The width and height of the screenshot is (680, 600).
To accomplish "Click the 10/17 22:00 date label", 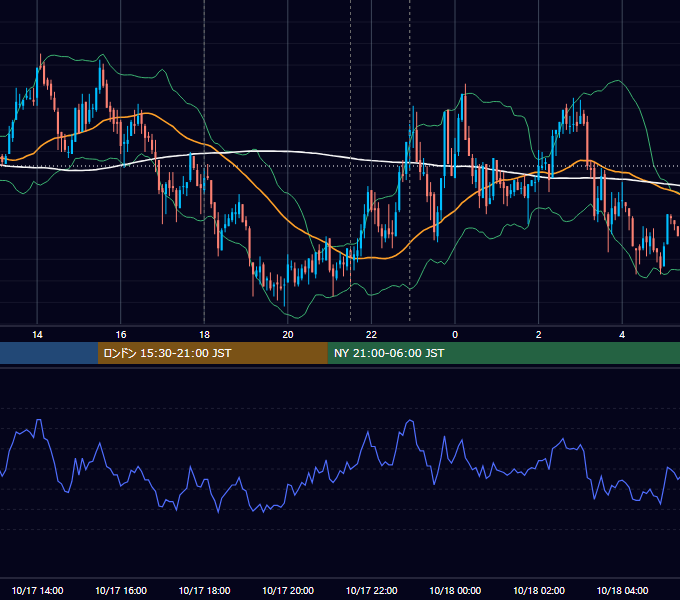I will [x=371, y=590].
